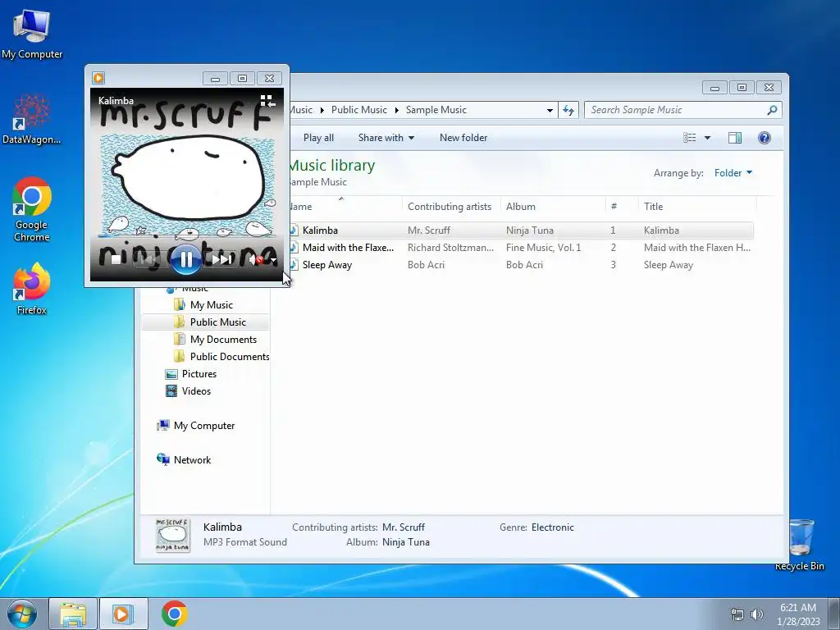
Task: Open the system tray volume icon
Action: click(x=756, y=614)
